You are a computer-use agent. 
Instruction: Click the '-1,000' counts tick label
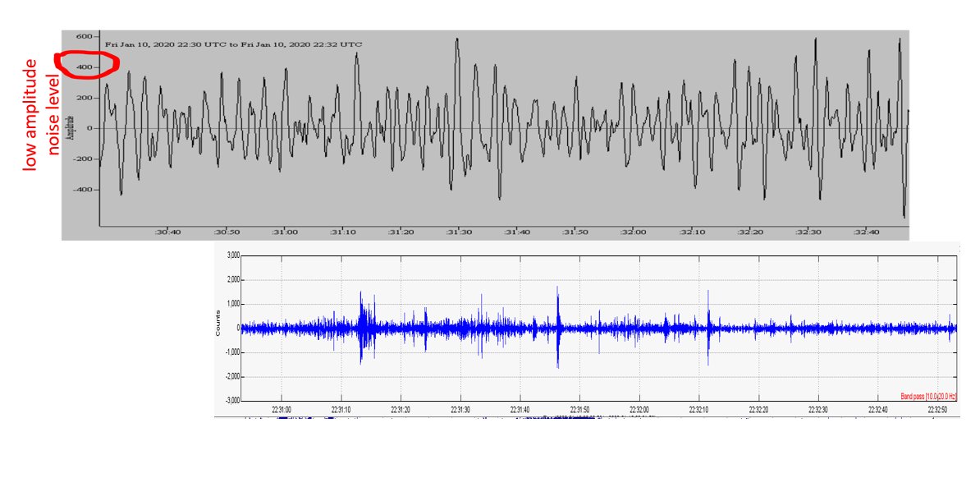coord(232,352)
